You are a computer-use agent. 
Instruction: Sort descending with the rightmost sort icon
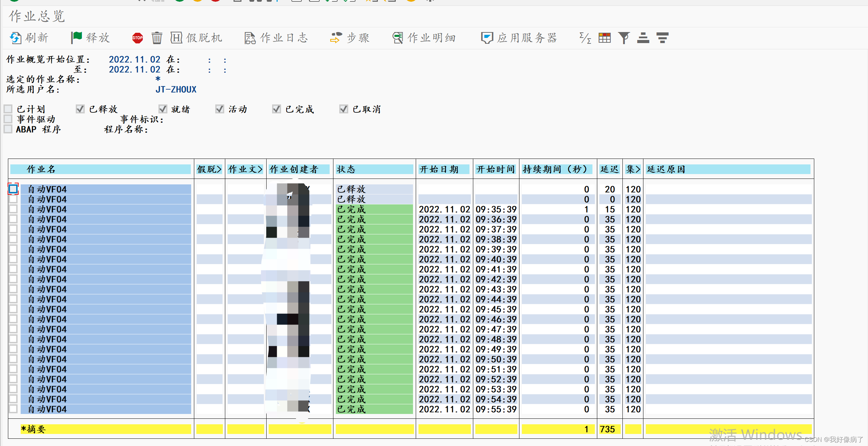tap(662, 38)
